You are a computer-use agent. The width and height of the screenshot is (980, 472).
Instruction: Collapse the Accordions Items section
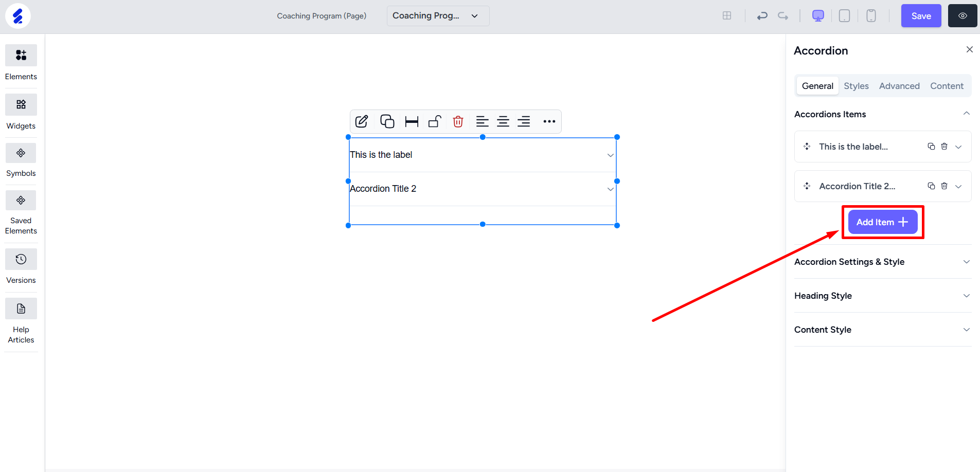[967, 114]
